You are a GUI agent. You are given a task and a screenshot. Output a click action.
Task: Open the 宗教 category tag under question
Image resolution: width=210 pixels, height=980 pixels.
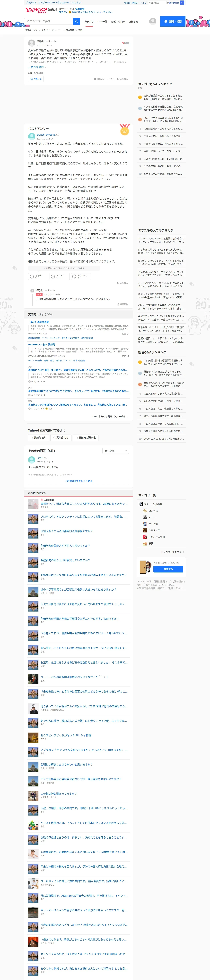pyautogui.click(x=30, y=73)
